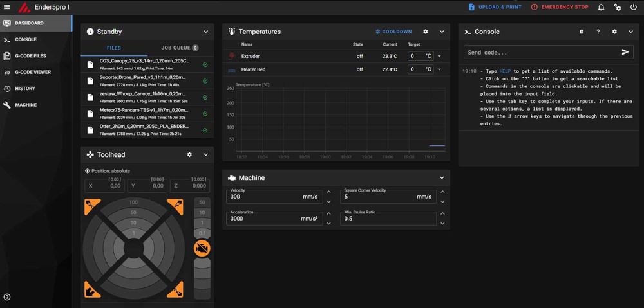Screen dimensions: 644x308
Task: Open G-Code Files from sidebar
Action: [x=36, y=56]
